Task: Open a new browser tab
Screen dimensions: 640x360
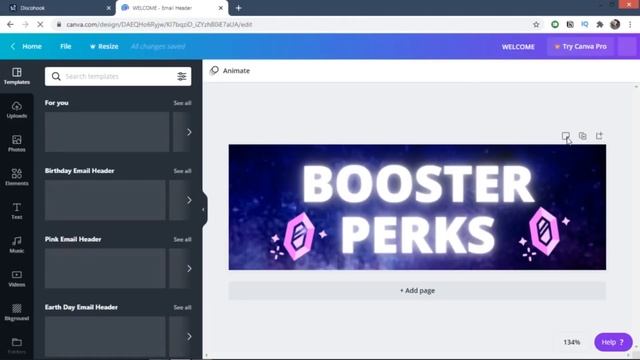Action: [x=239, y=8]
